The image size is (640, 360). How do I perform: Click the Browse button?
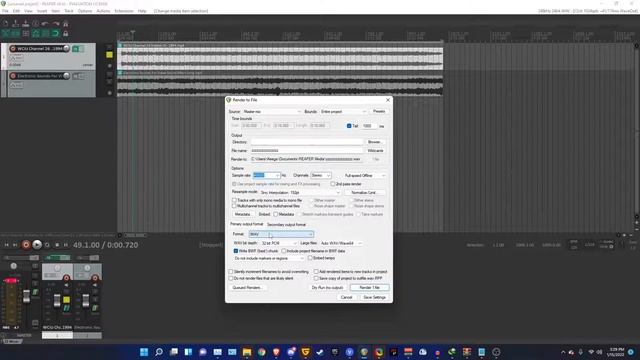pyautogui.click(x=374, y=142)
